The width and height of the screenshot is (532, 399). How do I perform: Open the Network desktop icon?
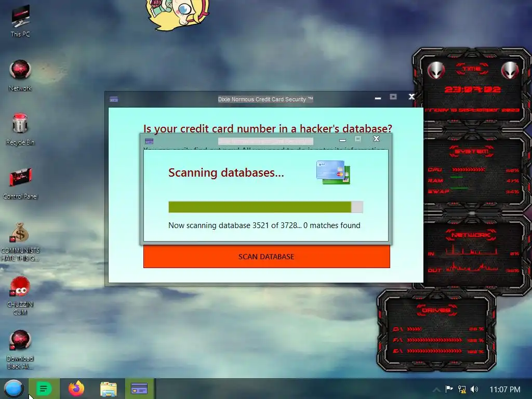click(x=20, y=75)
